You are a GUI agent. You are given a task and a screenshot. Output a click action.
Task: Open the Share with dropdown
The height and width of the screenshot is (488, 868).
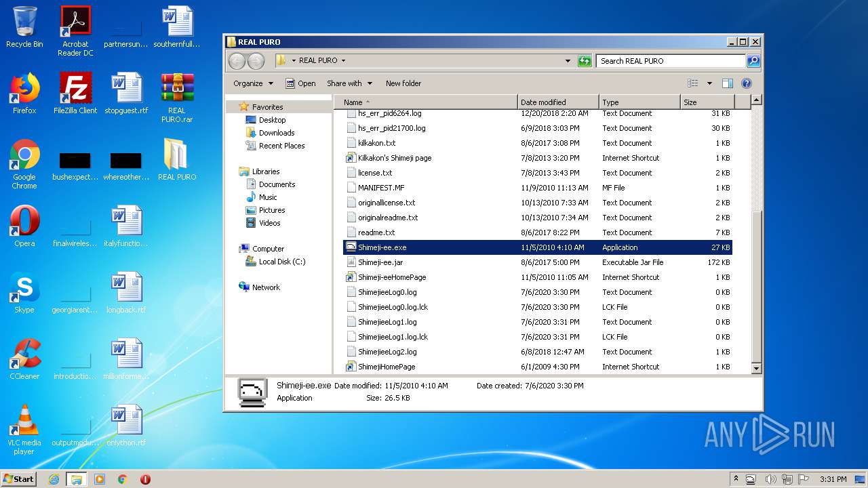[350, 83]
